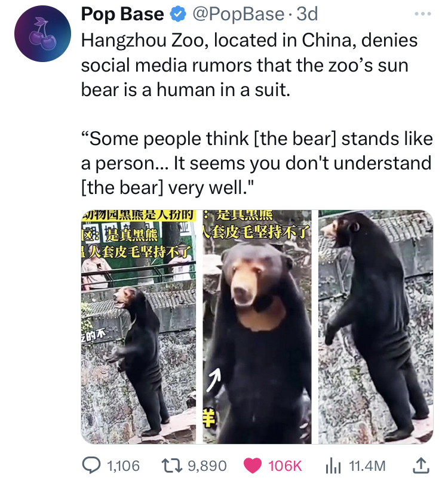Viewport: 448px width, 478px height.
Task: Click the reply speech bubble icon
Action: (x=91, y=465)
